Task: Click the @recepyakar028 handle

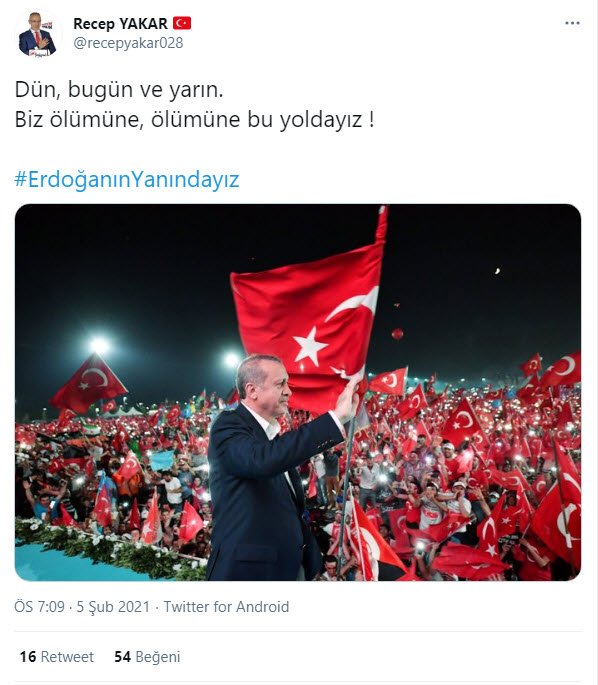Action: 128,43
